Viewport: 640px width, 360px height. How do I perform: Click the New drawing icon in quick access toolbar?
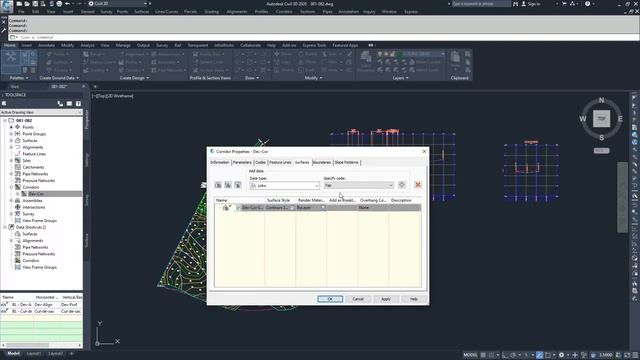(x=19, y=4)
